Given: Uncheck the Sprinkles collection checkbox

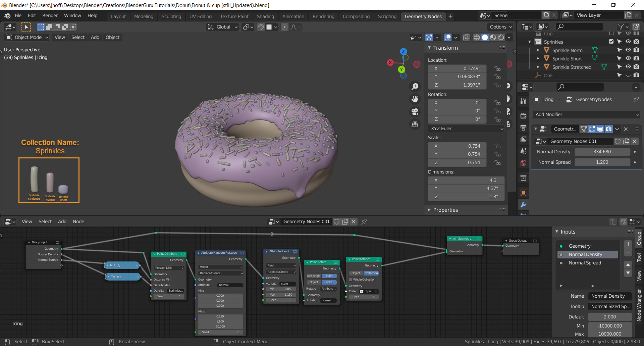Looking at the screenshot, I should pos(611,42).
